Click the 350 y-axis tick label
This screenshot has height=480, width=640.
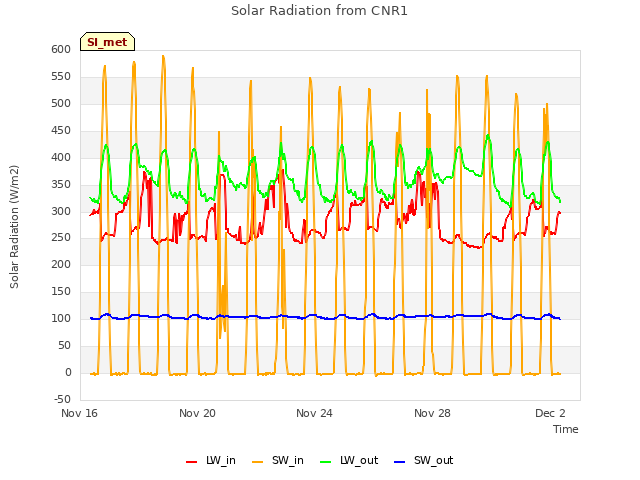61,184
